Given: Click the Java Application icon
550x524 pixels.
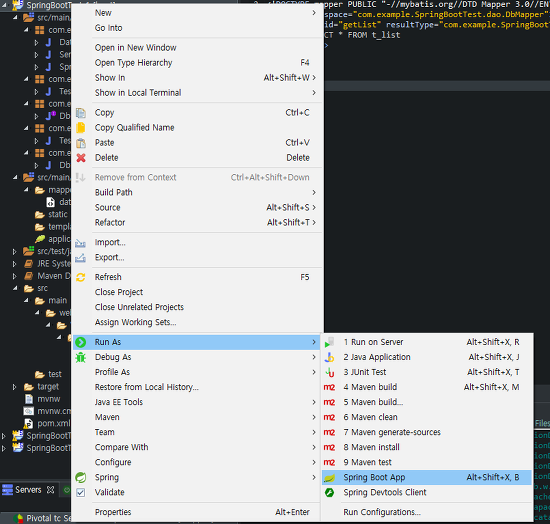Looking at the screenshot, I should point(329,357).
